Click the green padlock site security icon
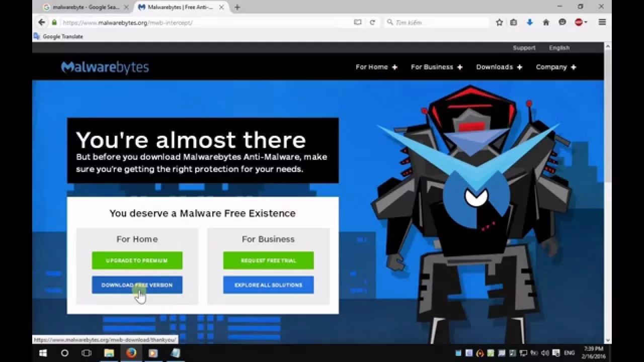The height and width of the screenshot is (362, 644). coord(54,22)
